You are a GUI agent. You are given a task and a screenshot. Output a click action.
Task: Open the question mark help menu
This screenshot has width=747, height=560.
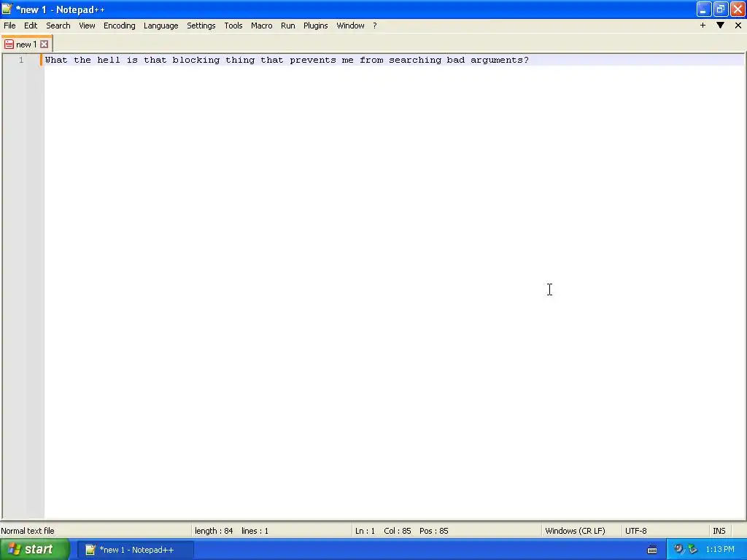point(375,26)
